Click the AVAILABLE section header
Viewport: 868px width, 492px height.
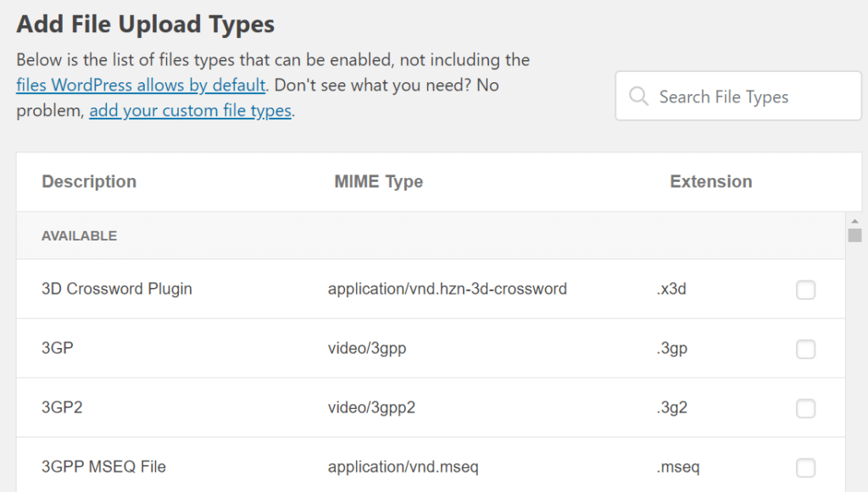pos(79,235)
